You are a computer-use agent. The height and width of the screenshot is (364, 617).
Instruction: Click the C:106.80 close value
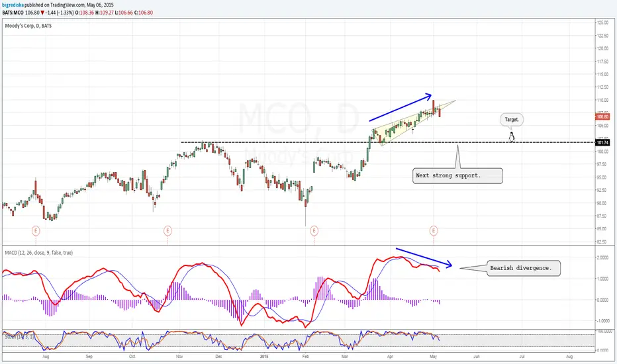pyautogui.click(x=144, y=13)
